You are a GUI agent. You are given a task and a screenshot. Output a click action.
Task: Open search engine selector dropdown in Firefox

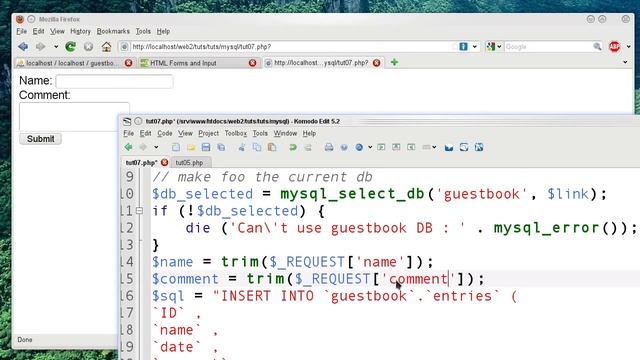pyautogui.click(x=499, y=47)
